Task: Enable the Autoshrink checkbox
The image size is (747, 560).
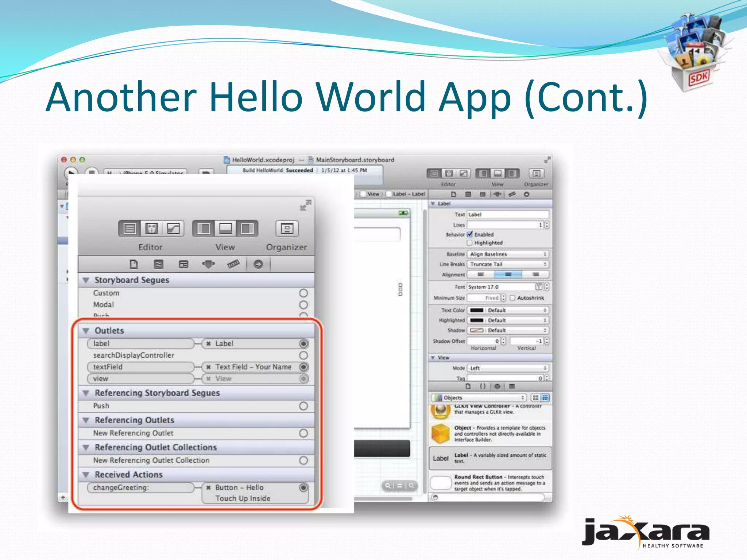Action: point(512,298)
